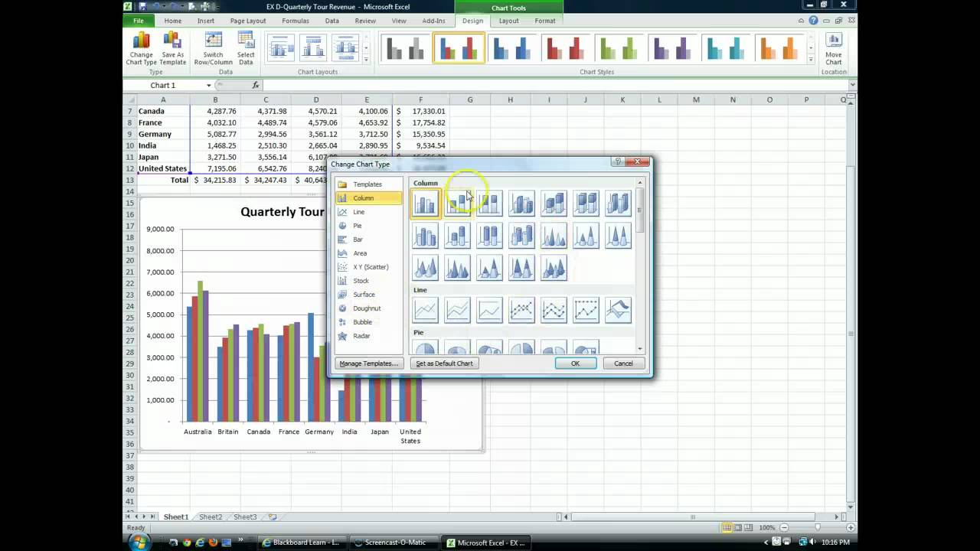Viewport: 980px width, 551px height.
Task: Click the Move Chart icon
Action: 834,49
